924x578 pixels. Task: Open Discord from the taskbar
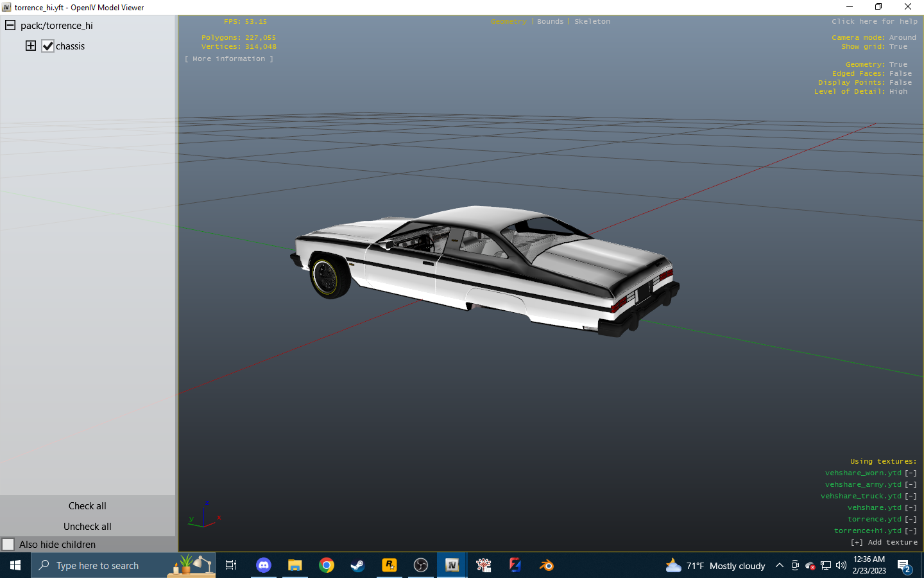click(x=264, y=565)
